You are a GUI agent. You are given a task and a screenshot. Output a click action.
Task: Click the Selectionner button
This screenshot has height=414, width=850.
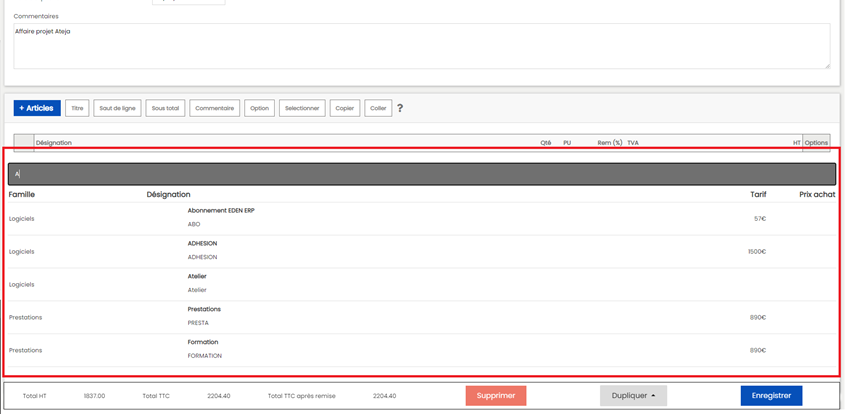[302, 108]
